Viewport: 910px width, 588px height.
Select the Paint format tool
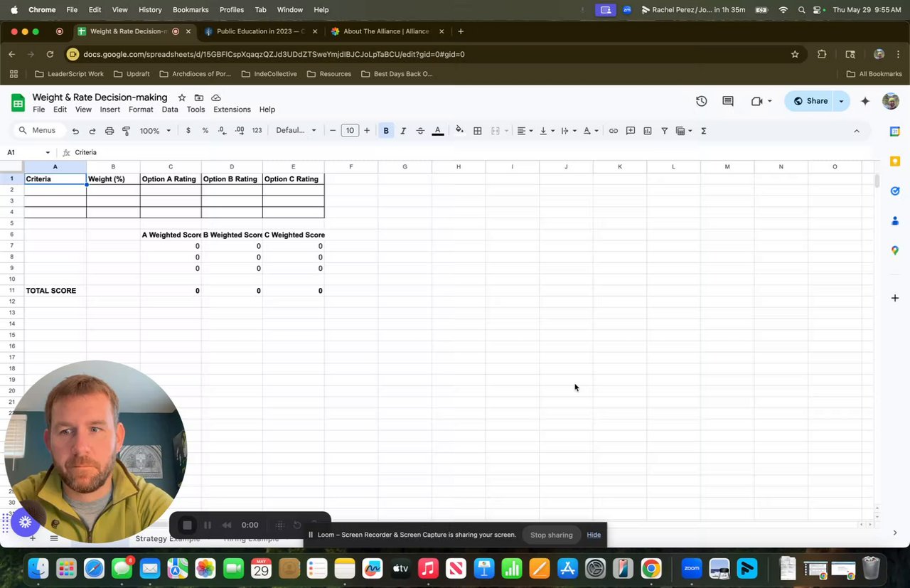point(127,131)
